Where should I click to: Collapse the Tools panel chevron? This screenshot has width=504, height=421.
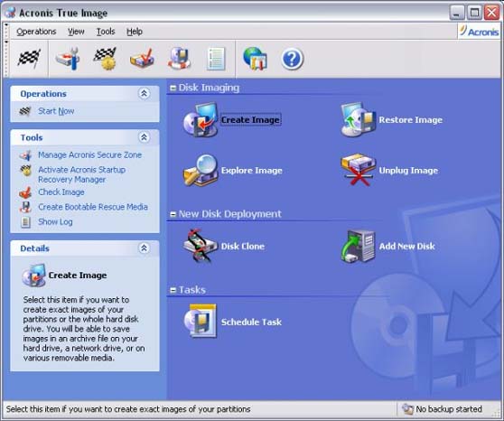(x=144, y=137)
